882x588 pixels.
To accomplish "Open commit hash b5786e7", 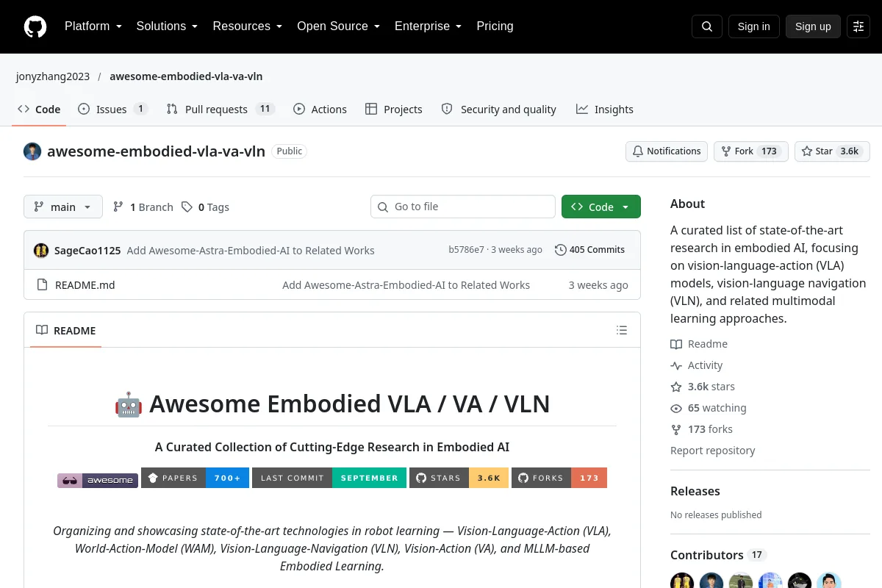I will click(466, 250).
